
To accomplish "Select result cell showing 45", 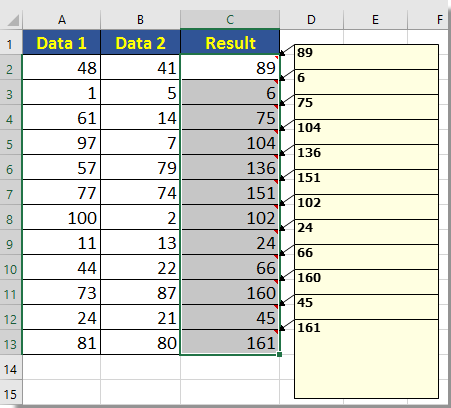I will coord(230,317).
